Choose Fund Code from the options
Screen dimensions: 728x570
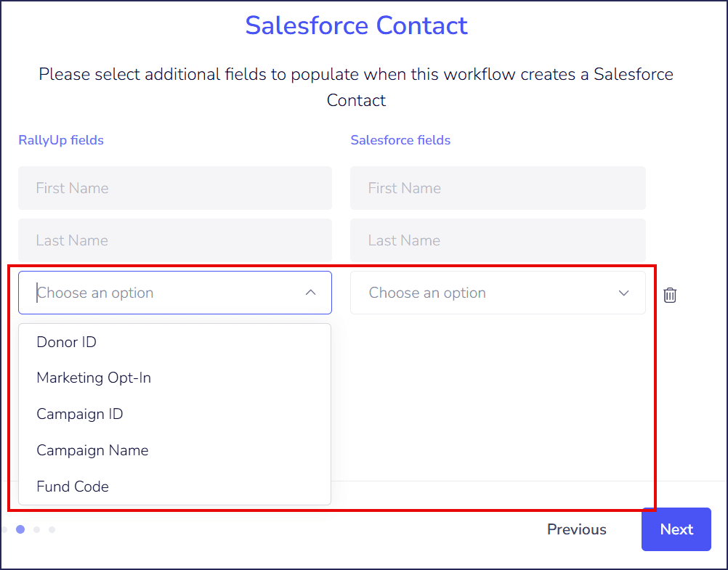(73, 486)
